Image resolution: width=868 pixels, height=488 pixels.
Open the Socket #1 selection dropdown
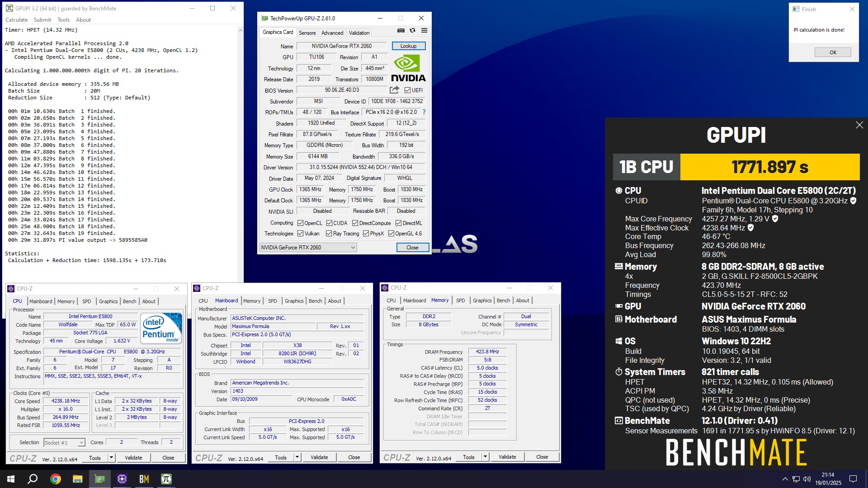[x=64, y=442]
